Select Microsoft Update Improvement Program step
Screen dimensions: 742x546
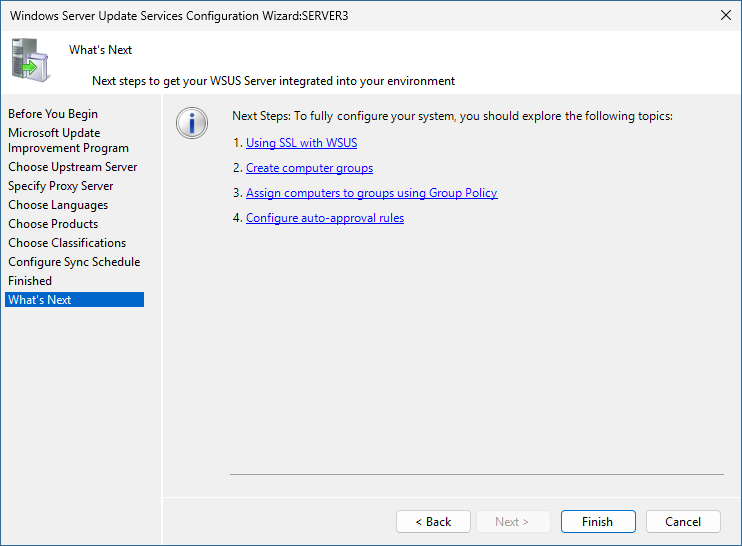[x=68, y=141]
